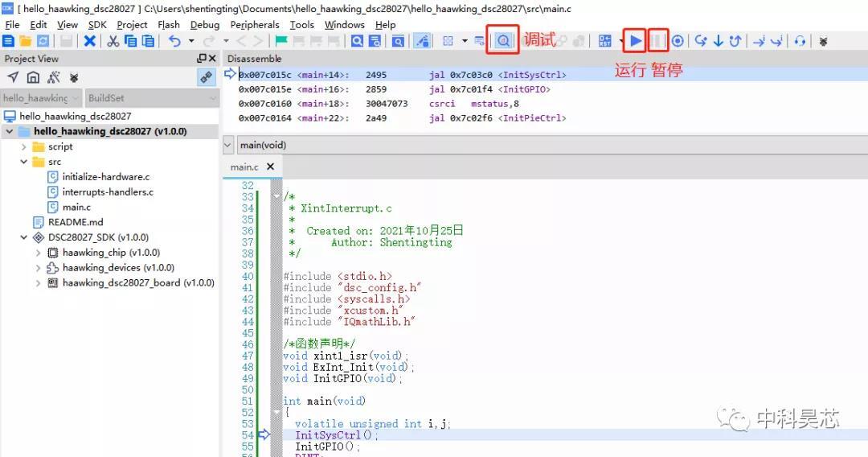
Task: Close the main.c tab
Action: pos(270,167)
